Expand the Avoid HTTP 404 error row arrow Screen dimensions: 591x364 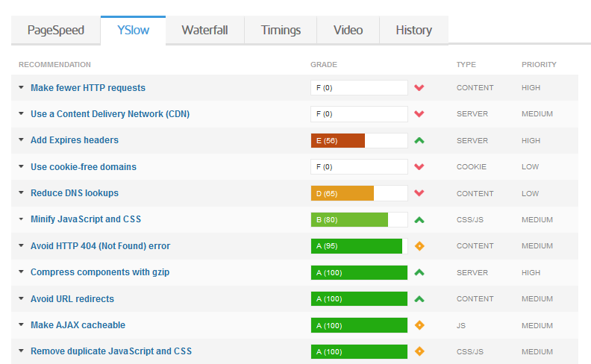coord(21,245)
